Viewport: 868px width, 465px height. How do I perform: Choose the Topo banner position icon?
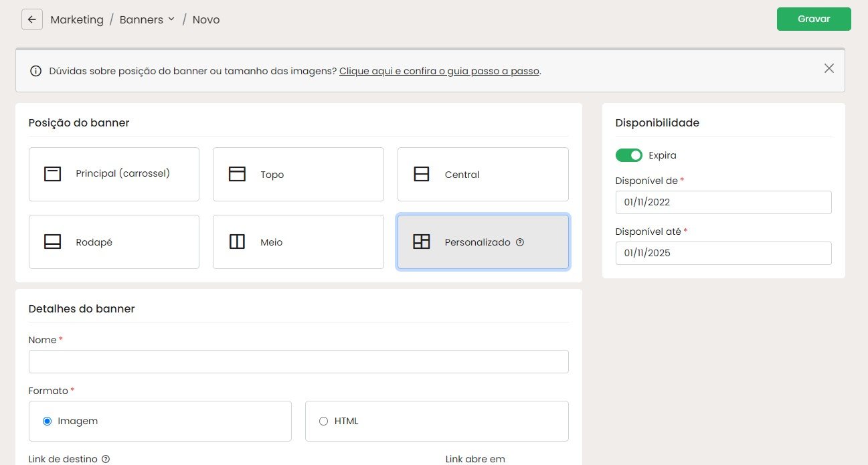237,174
